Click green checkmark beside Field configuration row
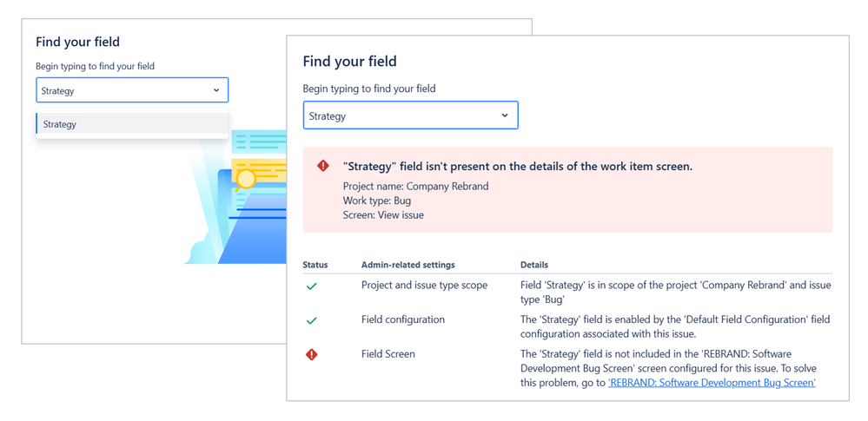Screen dimensions: 868x421 (x=311, y=320)
